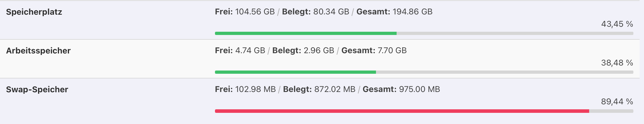644x124 pixels.
Task: Click the total swap value 975.00 MB
Action: (x=419, y=89)
